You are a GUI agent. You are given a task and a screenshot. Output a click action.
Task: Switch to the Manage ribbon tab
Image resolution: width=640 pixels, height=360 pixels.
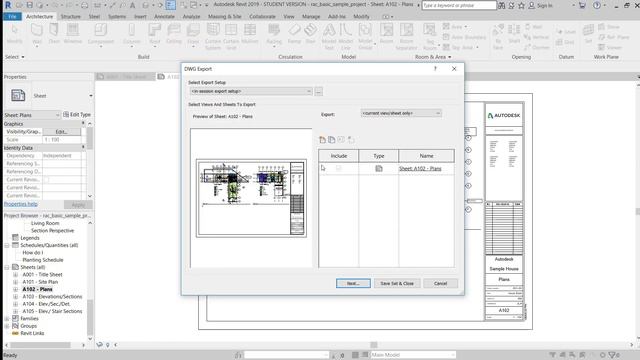click(x=311, y=17)
